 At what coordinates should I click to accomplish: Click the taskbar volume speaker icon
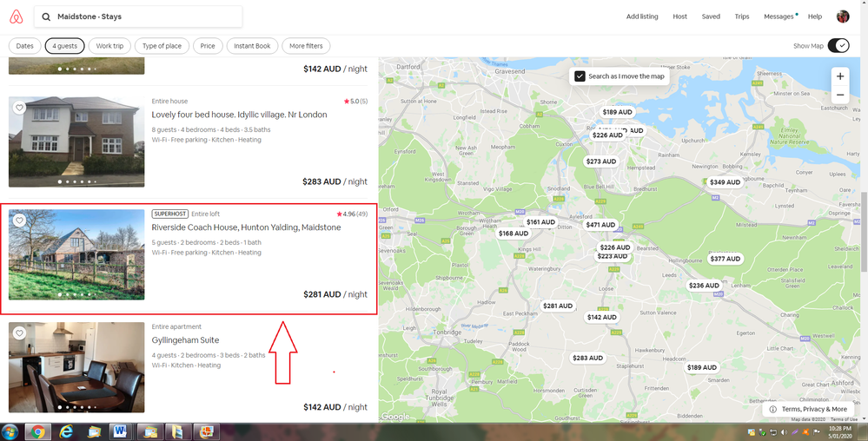(785, 432)
